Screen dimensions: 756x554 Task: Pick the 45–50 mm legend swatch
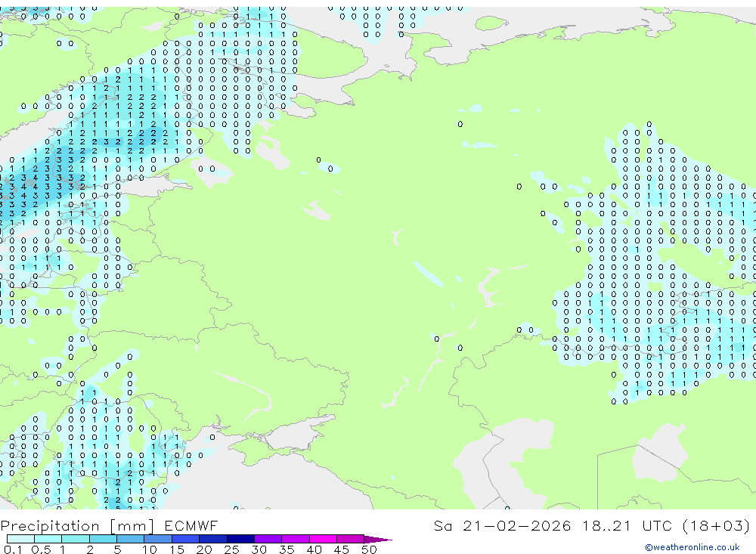point(351,539)
